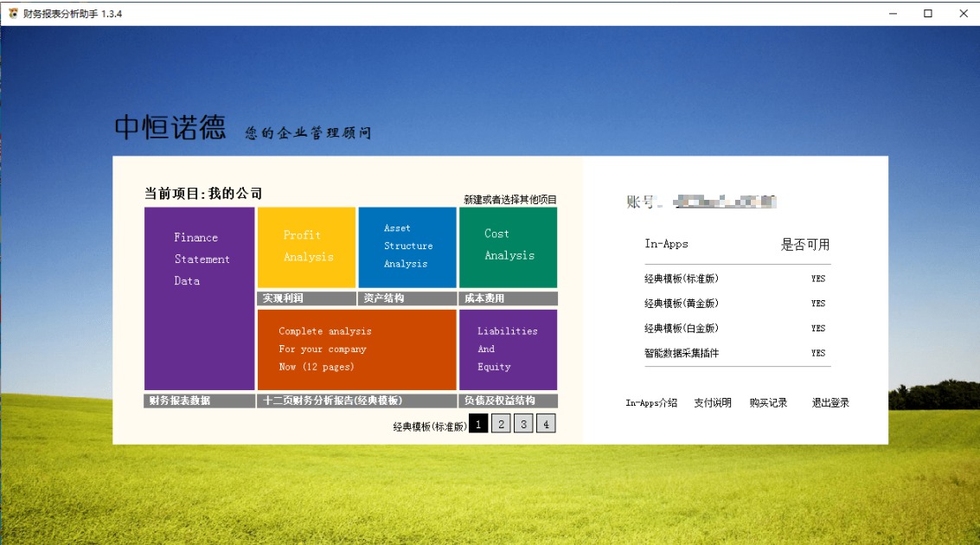Open the blue Asset Structure Analysis tile
The width and height of the screenshot is (980, 545).
407,247
